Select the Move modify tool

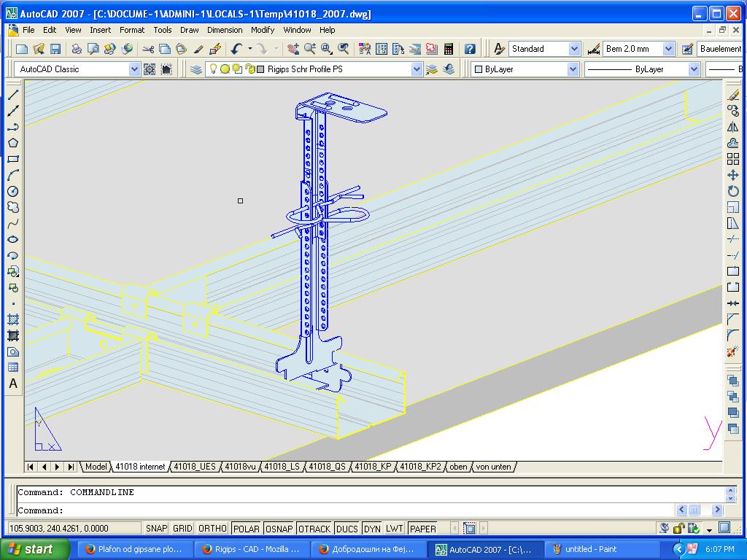[733, 175]
